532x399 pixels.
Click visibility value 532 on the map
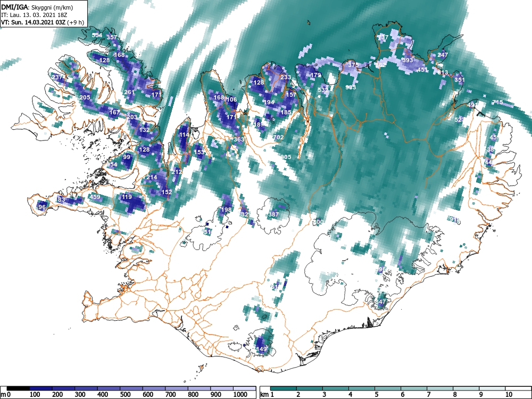coord(323,90)
